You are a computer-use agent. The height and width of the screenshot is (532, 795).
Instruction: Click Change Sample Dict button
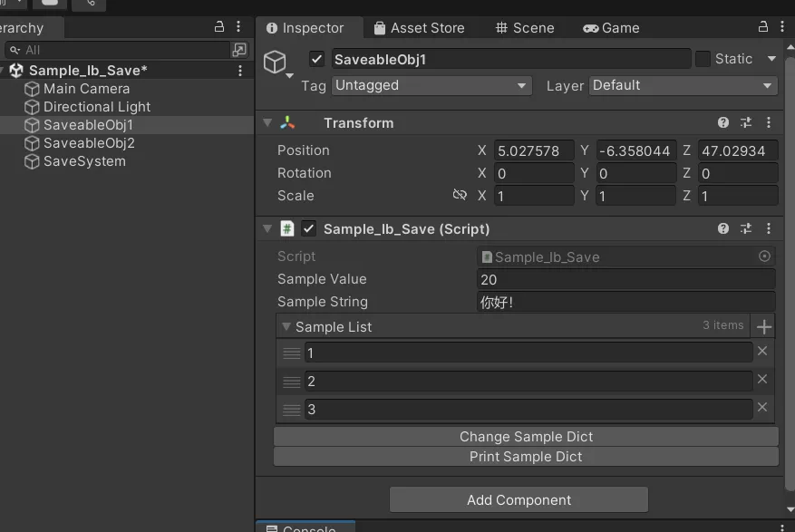527,436
